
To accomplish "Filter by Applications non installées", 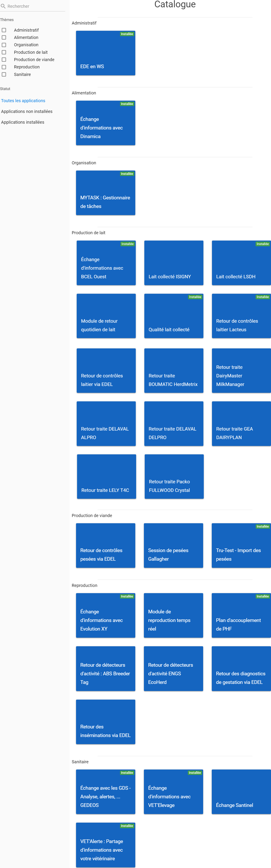I will pos(27,112).
